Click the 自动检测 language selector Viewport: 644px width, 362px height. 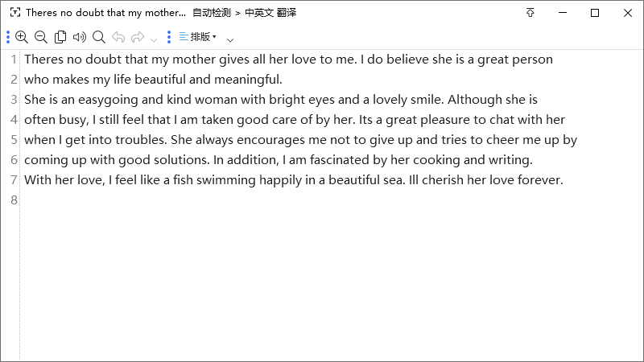212,13
